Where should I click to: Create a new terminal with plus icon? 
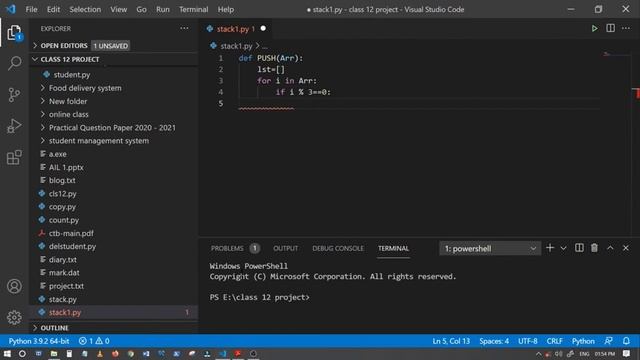[x=550, y=248]
